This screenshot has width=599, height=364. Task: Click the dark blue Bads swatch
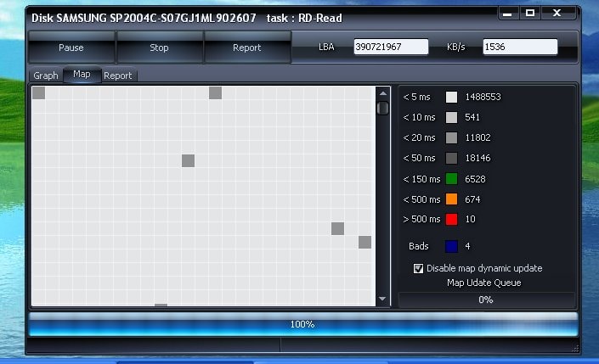click(x=451, y=246)
